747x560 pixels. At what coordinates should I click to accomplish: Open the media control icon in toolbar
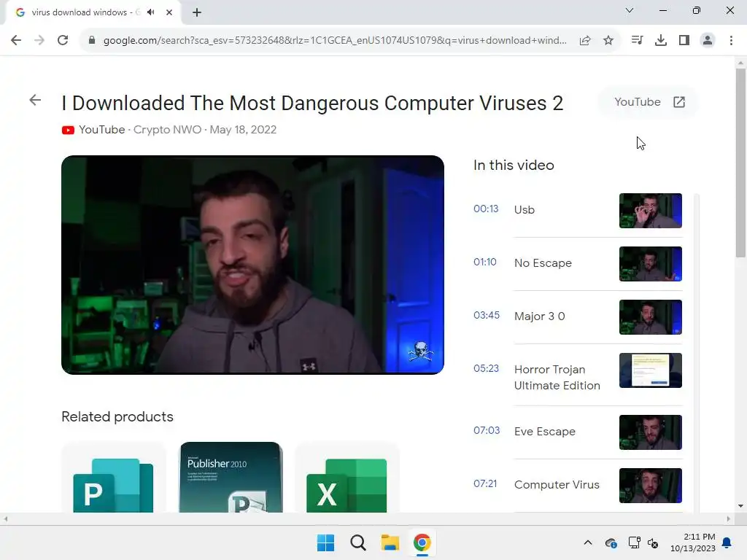[637, 40]
